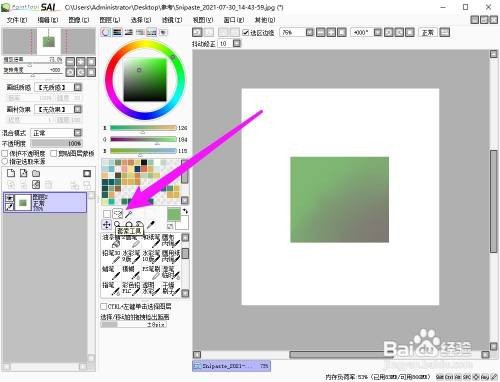
Task: Click the 正常 button in toolbar
Action: (428, 32)
